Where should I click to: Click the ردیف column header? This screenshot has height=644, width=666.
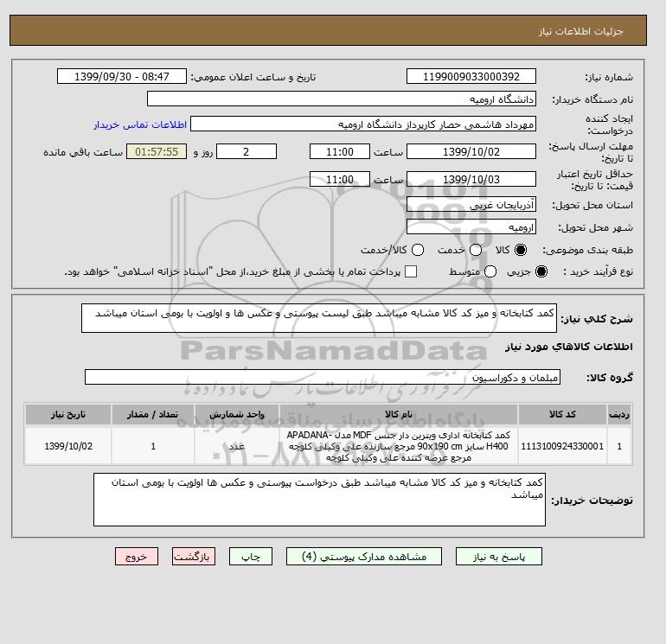point(619,414)
